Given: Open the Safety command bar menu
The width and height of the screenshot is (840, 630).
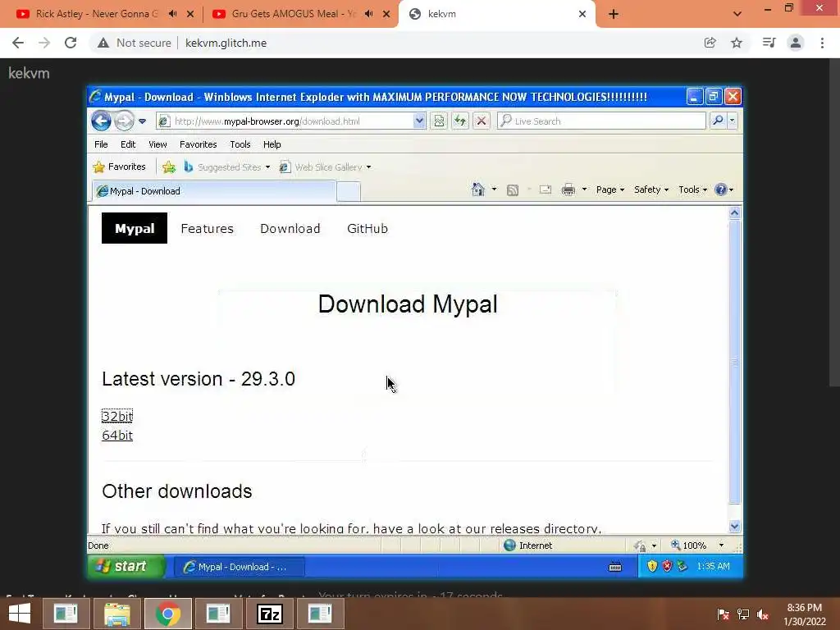Looking at the screenshot, I should click(x=651, y=189).
